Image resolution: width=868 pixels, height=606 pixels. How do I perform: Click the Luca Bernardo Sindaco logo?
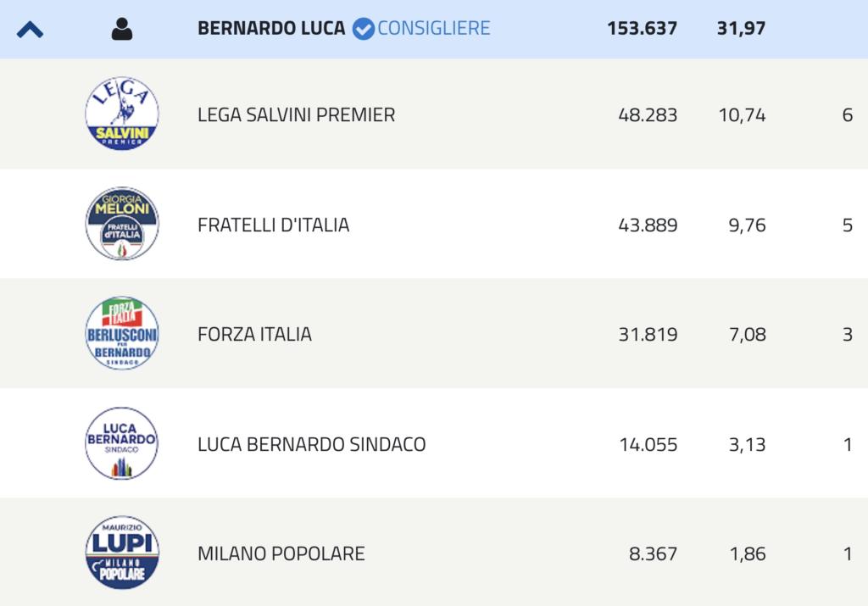pyautogui.click(x=122, y=443)
